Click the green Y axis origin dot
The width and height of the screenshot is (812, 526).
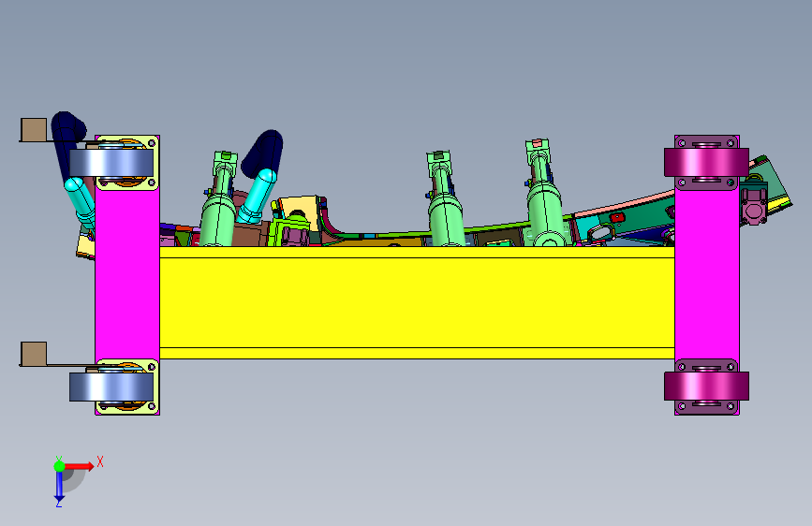pyautogui.click(x=59, y=466)
